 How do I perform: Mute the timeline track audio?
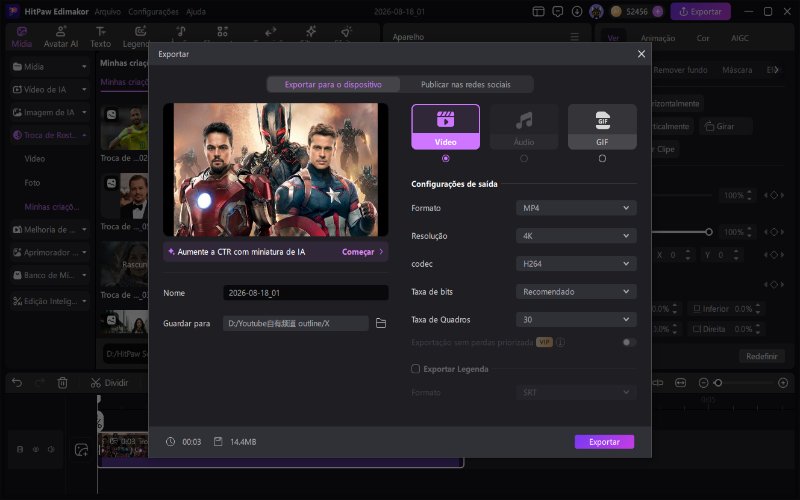click(x=51, y=449)
